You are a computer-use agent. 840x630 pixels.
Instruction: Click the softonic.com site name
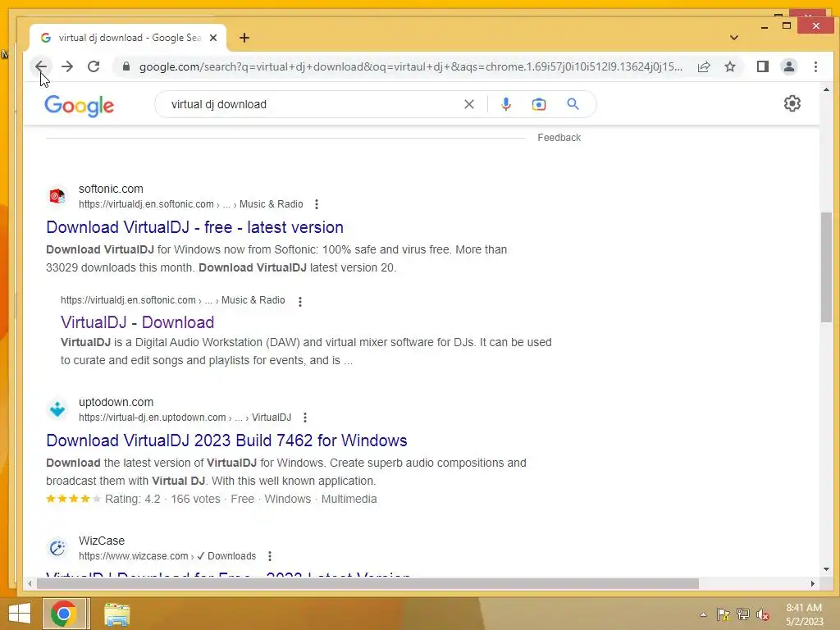coord(111,189)
